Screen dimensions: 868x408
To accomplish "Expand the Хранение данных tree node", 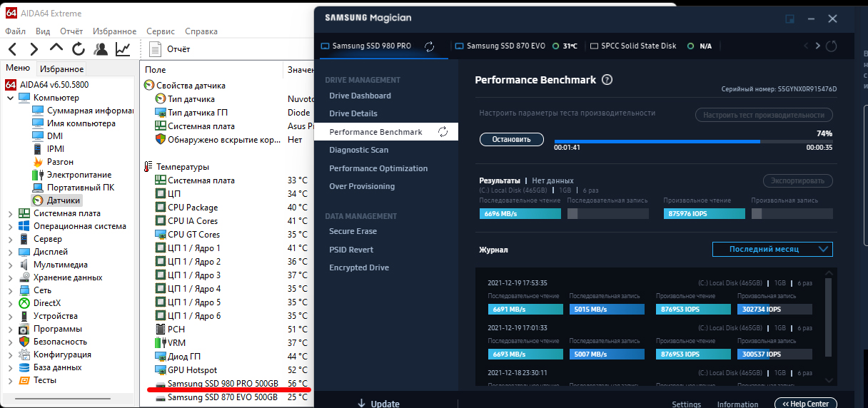I will point(9,277).
